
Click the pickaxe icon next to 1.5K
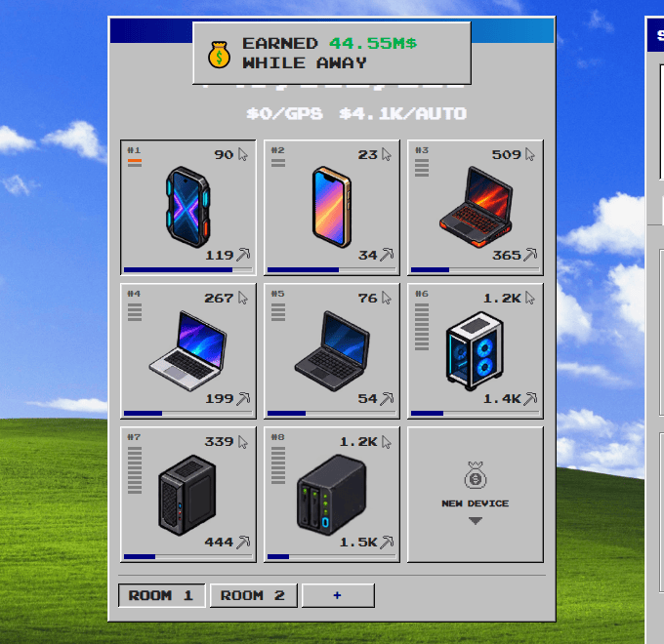point(387,542)
